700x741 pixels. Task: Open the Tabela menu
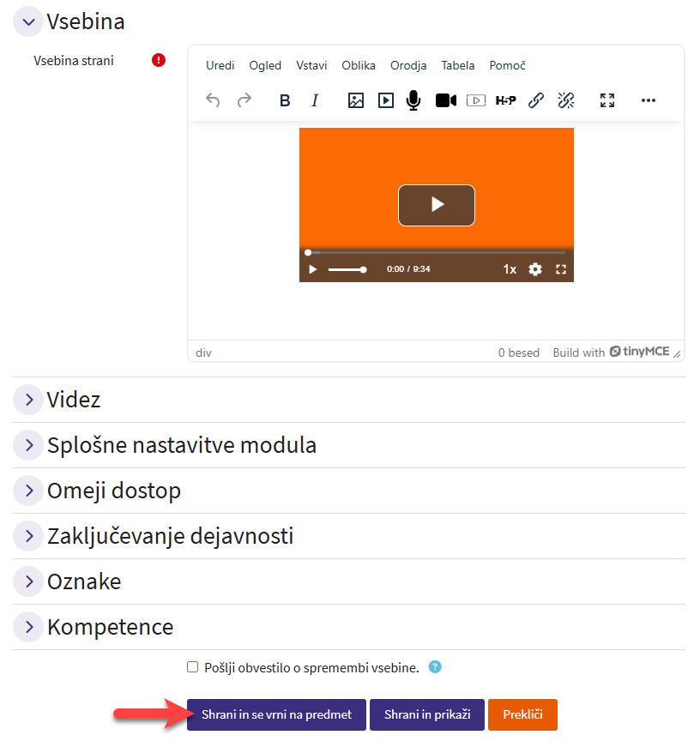458,65
